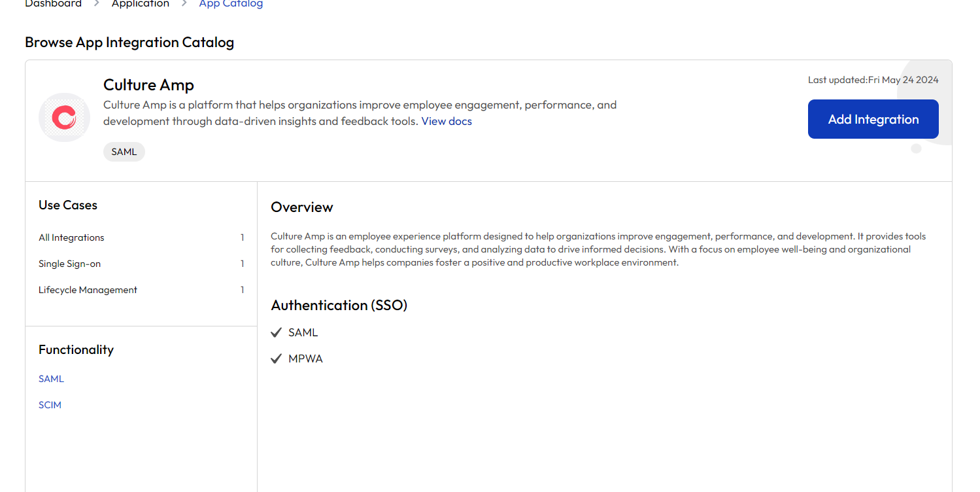The image size is (980, 492).
Task: Click count next to Single Sign-on
Action: point(242,264)
